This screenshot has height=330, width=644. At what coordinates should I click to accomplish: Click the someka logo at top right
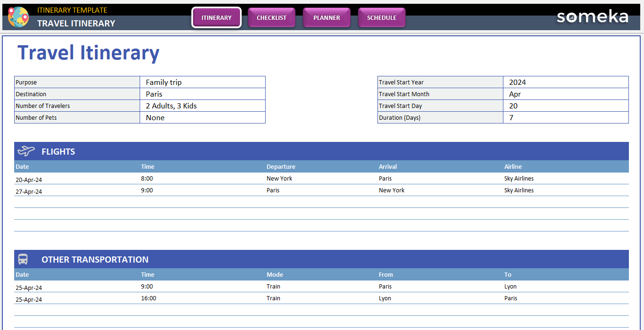(592, 16)
